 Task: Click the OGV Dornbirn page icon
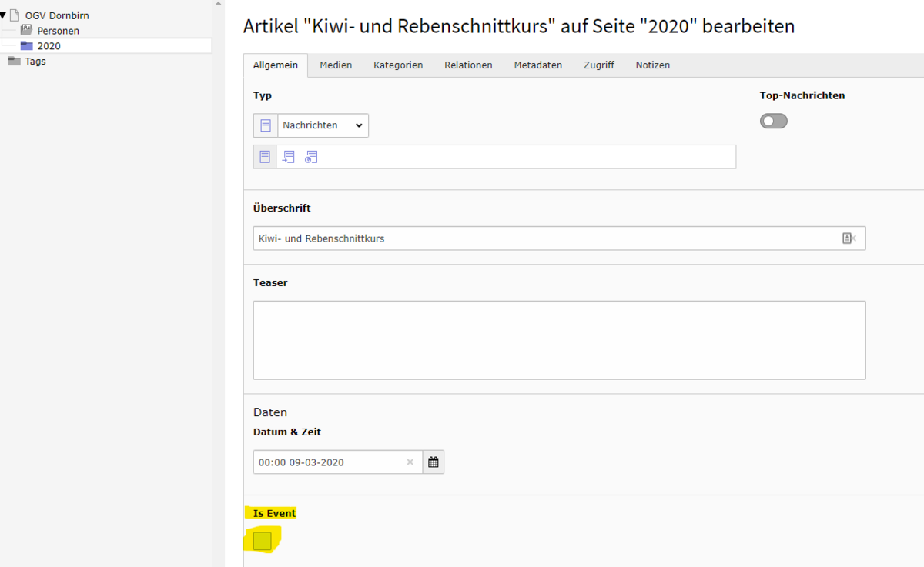(15, 15)
